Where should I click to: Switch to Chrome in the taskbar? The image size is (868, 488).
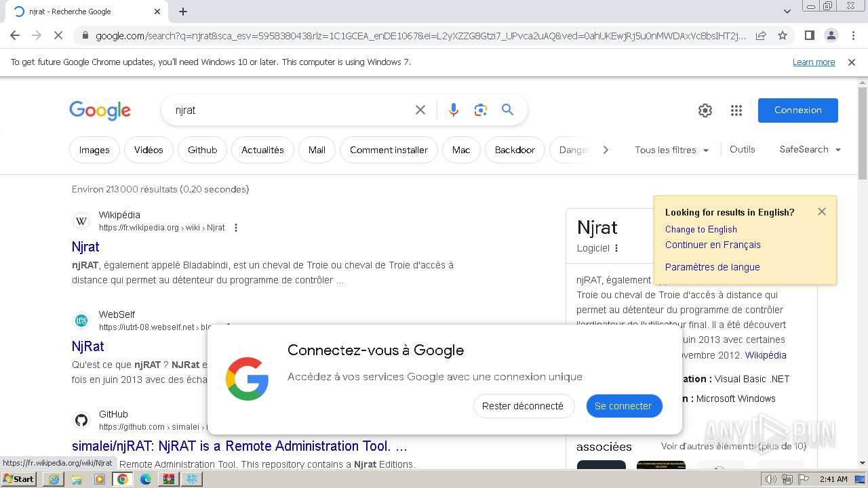(123, 479)
